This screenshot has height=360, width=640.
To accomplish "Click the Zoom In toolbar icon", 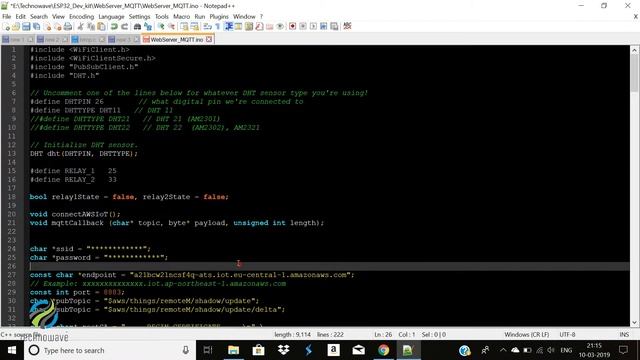I will click(x=161, y=27).
